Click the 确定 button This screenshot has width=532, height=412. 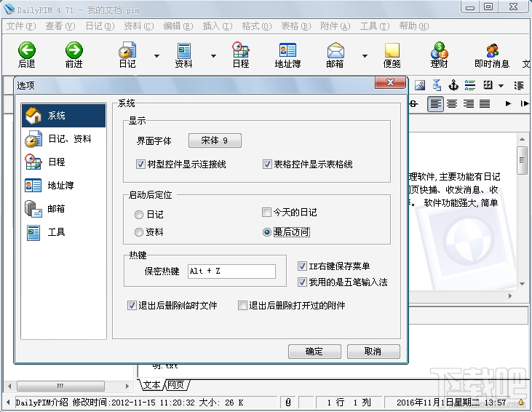click(x=314, y=352)
